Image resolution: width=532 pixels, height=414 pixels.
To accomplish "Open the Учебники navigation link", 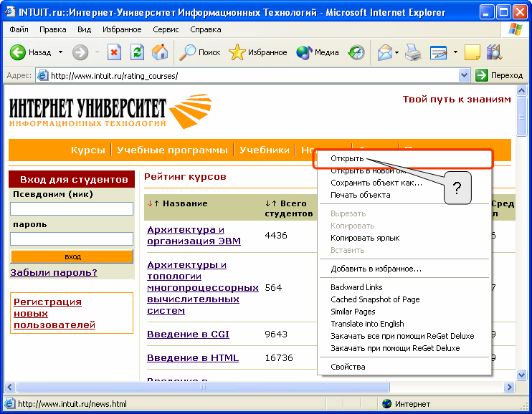I will [265, 150].
